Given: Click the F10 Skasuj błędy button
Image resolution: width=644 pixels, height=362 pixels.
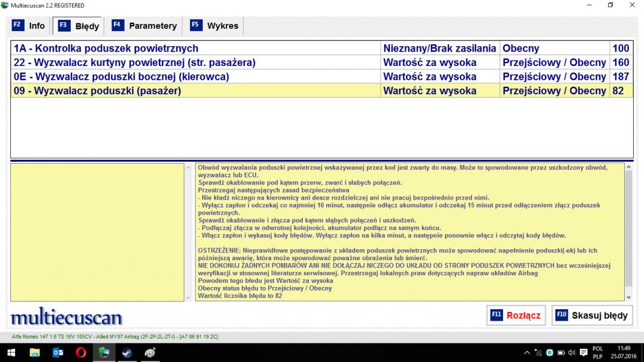Looking at the screenshot, I should click(x=592, y=315).
